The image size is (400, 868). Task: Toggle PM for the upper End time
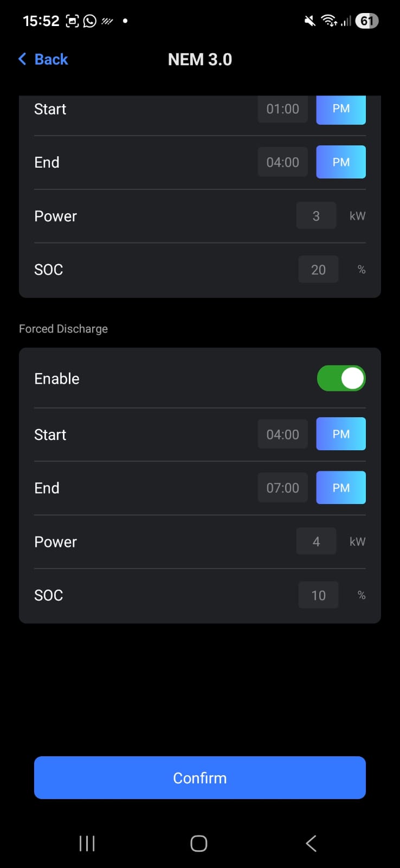pyautogui.click(x=341, y=162)
